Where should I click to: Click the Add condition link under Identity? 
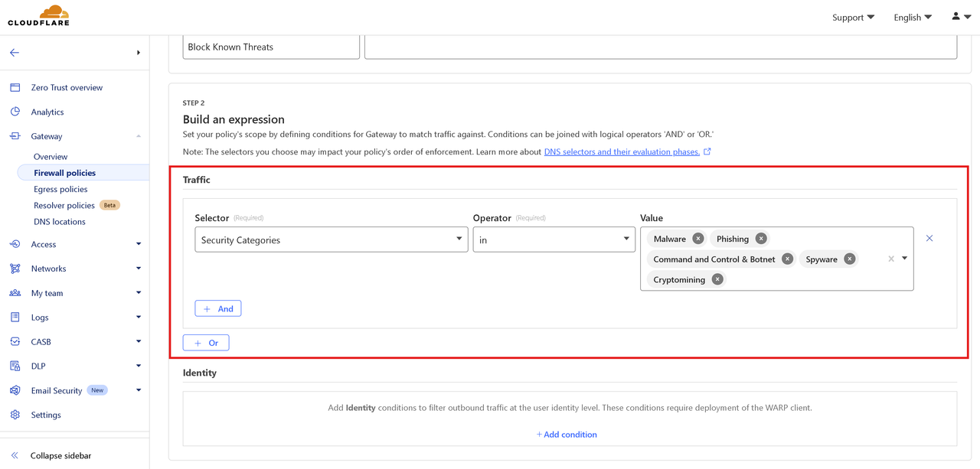point(567,435)
